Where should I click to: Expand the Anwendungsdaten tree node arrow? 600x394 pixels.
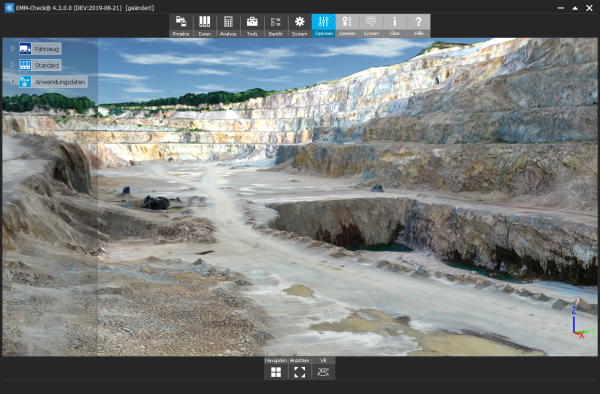(12, 81)
